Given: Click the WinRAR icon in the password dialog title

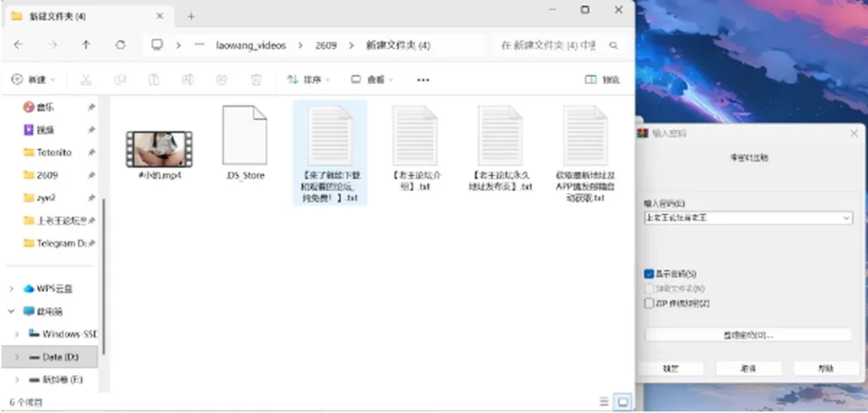Looking at the screenshot, I should [643, 133].
